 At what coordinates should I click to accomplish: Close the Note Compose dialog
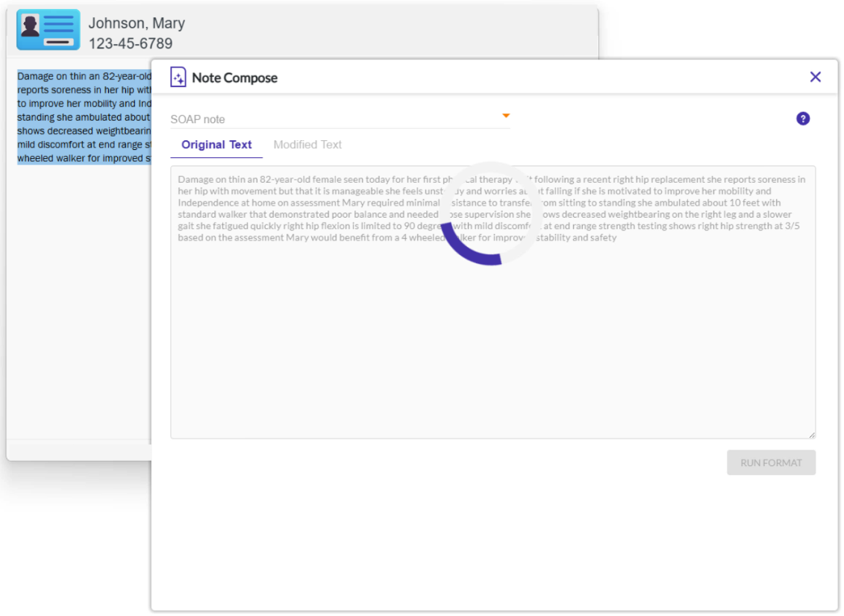[x=816, y=77]
